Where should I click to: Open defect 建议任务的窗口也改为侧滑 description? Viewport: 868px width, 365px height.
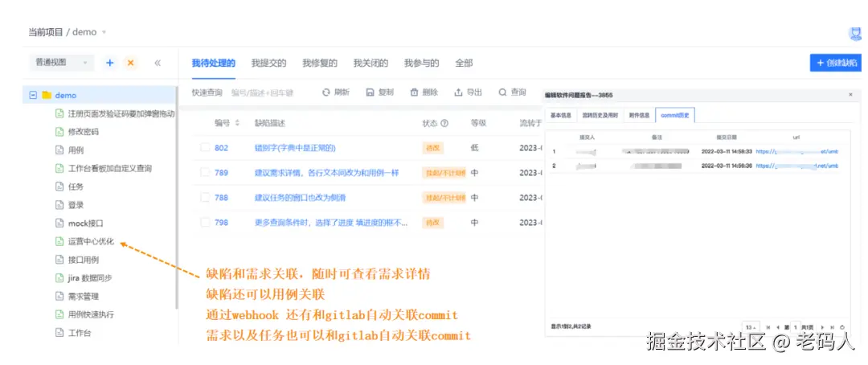click(x=300, y=198)
